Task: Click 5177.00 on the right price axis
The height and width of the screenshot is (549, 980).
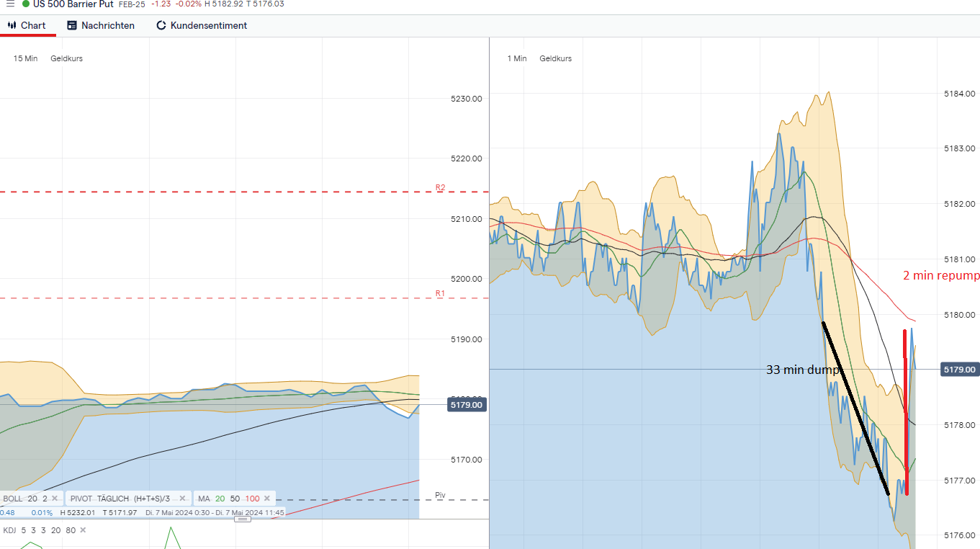Action: pyautogui.click(x=959, y=481)
